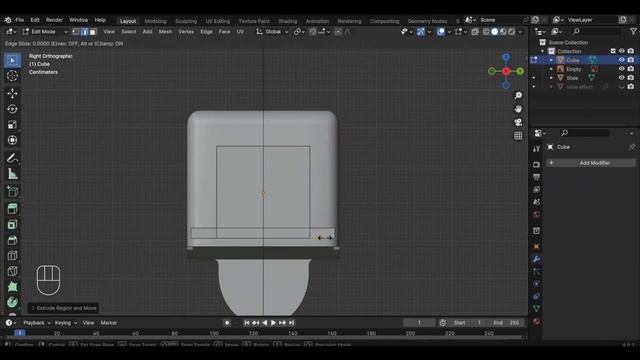This screenshot has width=640, height=360.
Task: Open the File menu
Action: tap(20, 20)
